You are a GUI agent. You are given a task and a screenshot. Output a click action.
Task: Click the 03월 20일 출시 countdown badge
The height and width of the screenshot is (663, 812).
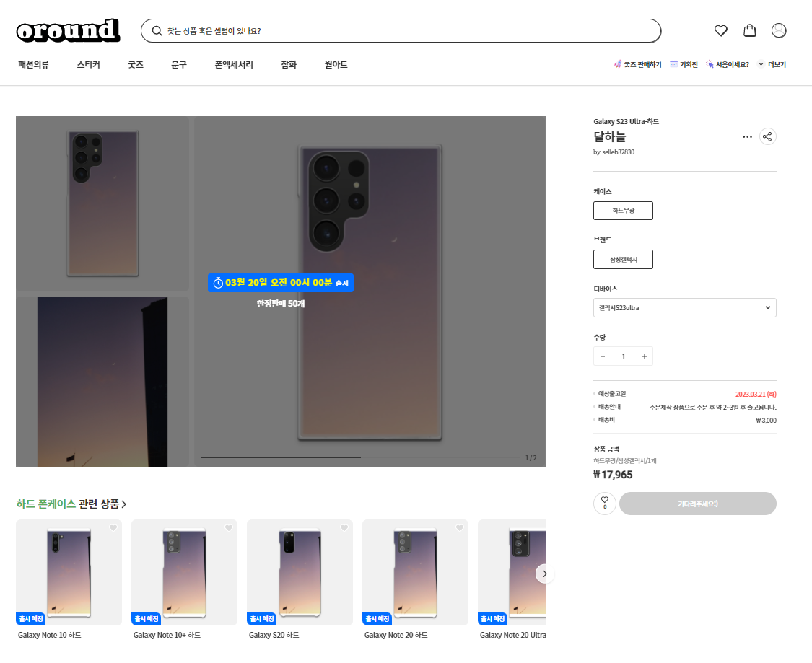(281, 283)
